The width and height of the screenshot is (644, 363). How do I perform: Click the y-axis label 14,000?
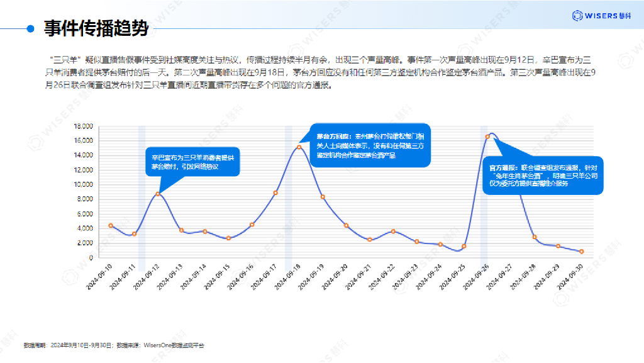click(84, 155)
